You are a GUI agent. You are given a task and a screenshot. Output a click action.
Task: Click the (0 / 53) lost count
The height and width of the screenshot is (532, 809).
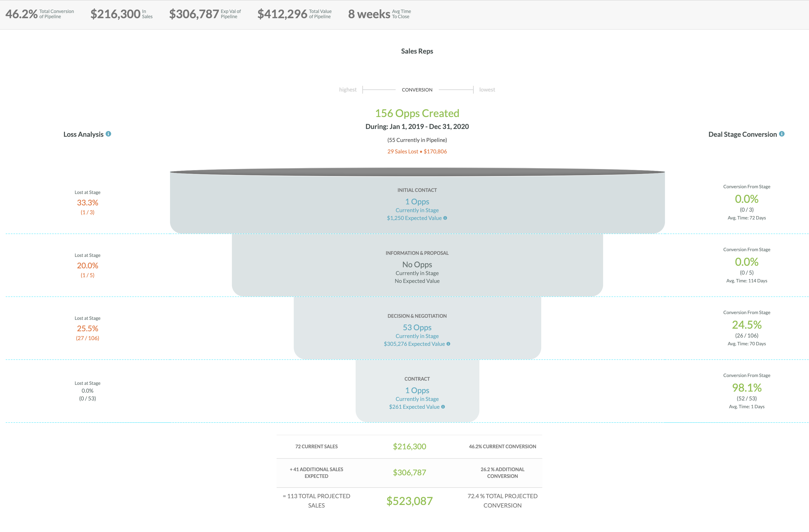coord(87,398)
